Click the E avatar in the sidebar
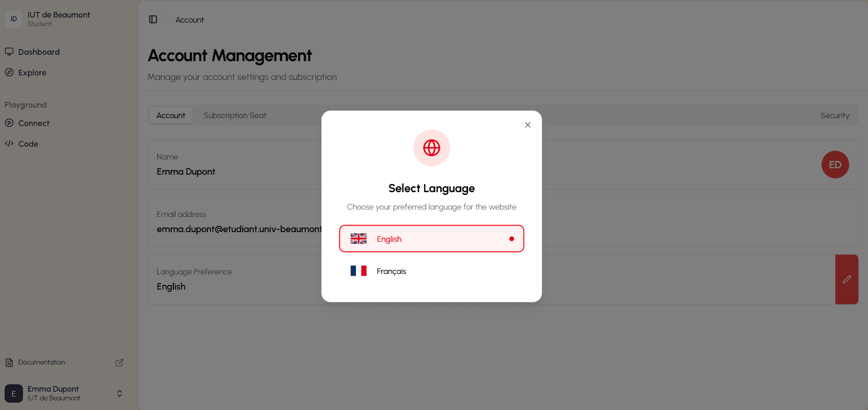This screenshot has width=868, height=410. pos(14,393)
